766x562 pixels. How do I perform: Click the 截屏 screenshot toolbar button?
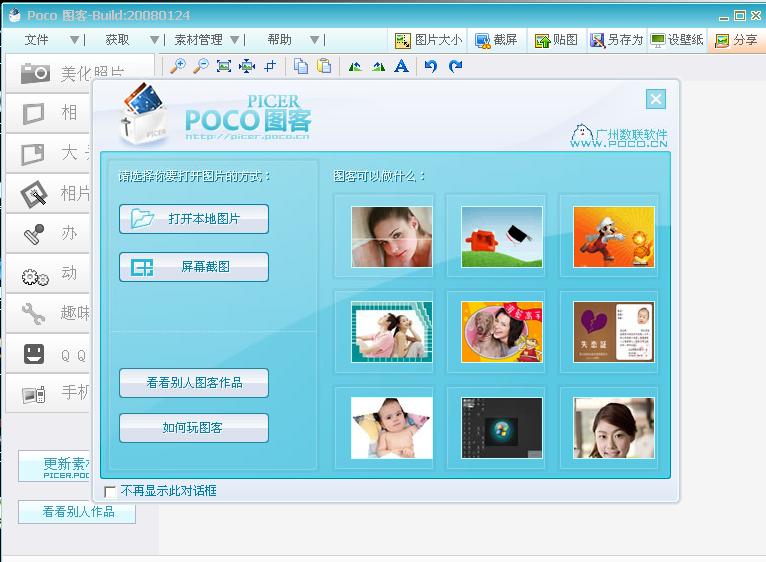tap(496, 40)
